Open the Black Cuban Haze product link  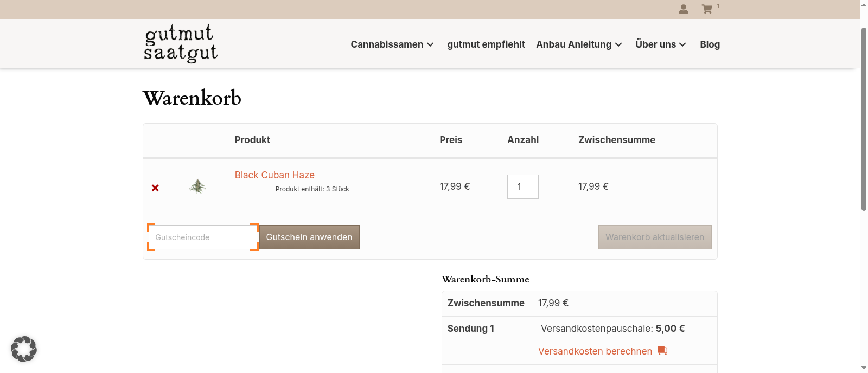(x=275, y=175)
